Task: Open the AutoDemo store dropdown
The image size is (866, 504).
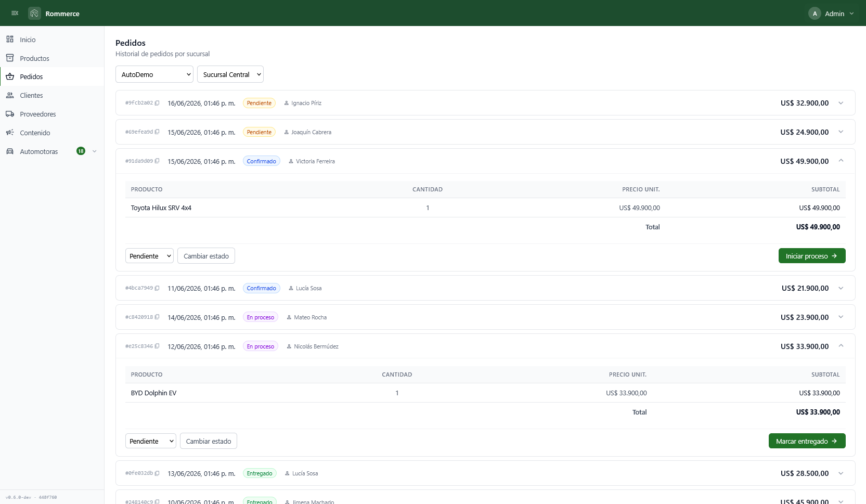Action: pyautogui.click(x=154, y=74)
